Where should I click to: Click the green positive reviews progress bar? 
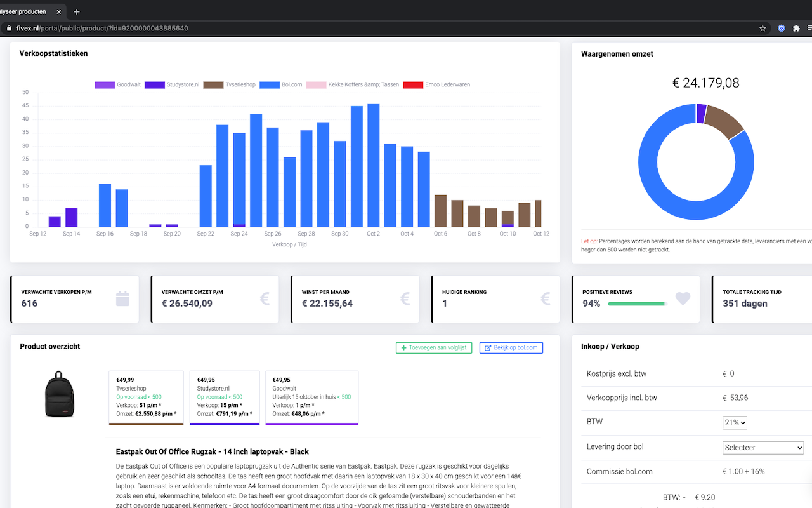[637, 304]
